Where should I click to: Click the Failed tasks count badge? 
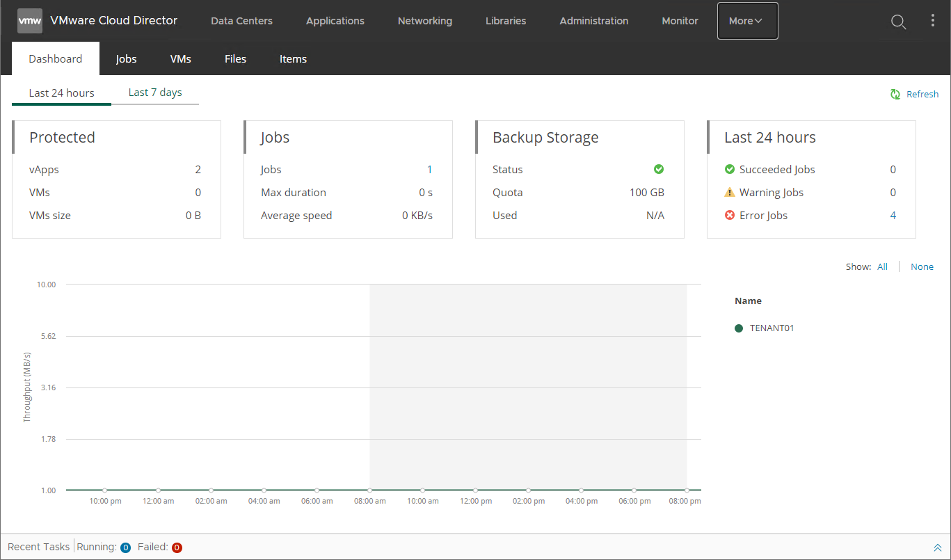click(177, 547)
